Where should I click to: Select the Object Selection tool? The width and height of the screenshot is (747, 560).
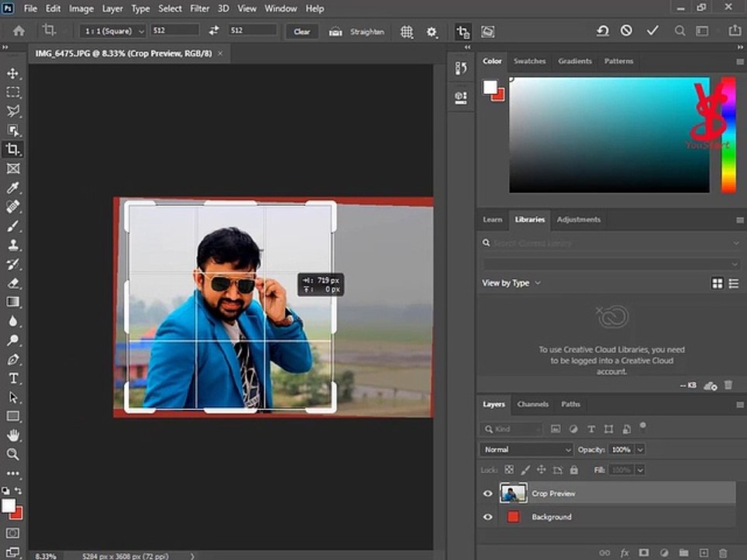pyautogui.click(x=13, y=130)
